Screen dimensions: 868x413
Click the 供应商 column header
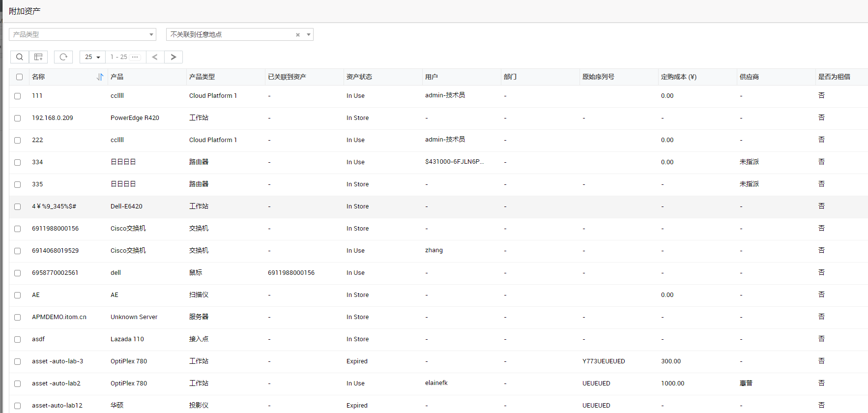(x=749, y=77)
